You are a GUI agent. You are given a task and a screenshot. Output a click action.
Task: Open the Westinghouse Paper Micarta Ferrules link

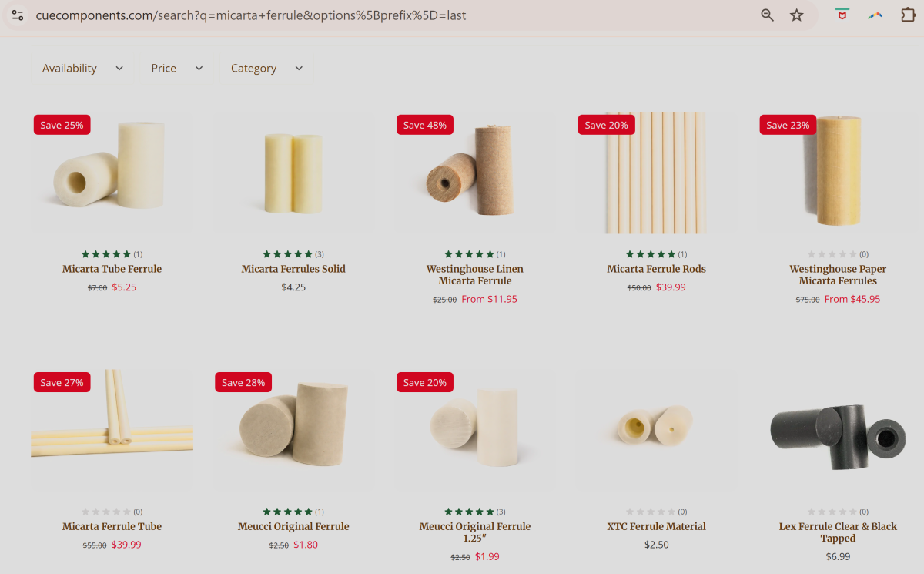click(x=838, y=275)
